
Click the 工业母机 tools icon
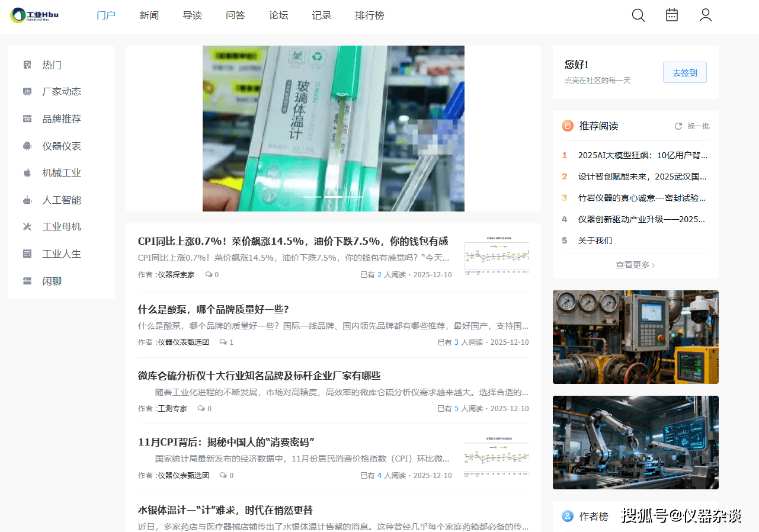27,227
